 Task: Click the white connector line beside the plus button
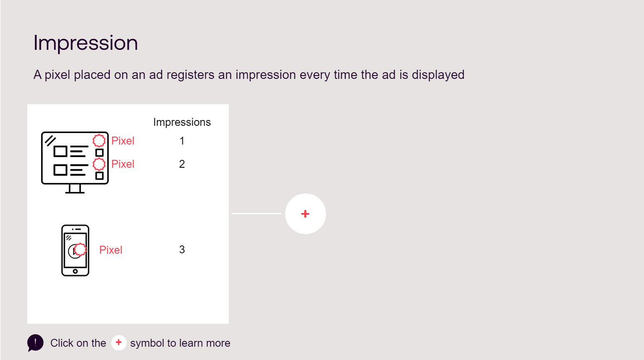[x=256, y=213]
